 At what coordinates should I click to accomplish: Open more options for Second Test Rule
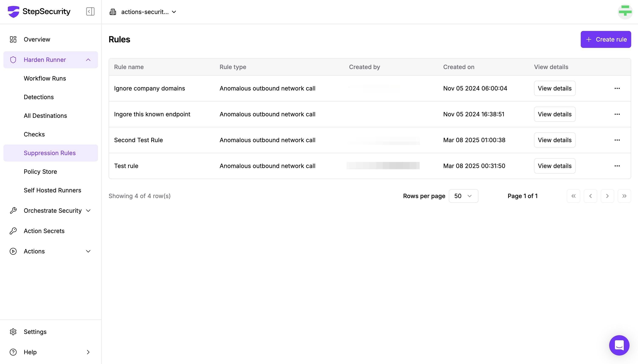[617, 140]
